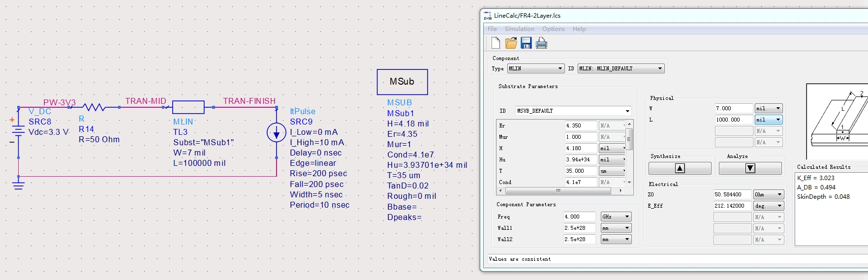Image resolution: width=868 pixels, height=280 pixels.
Task: Click the W width field 7.000
Action: click(x=734, y=108)
